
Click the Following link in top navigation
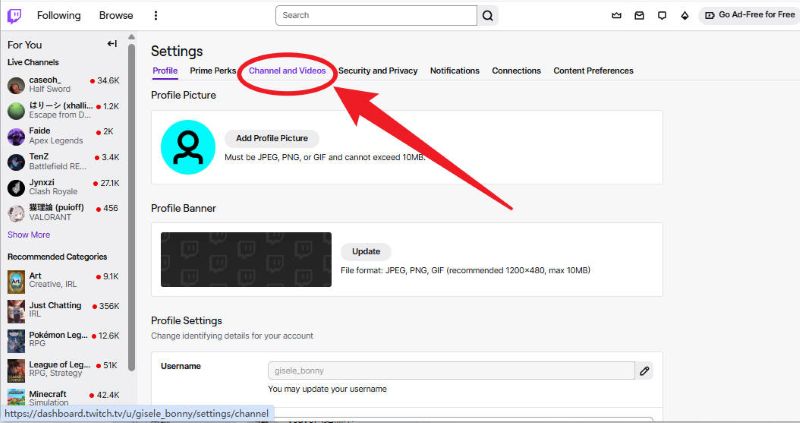59,16
